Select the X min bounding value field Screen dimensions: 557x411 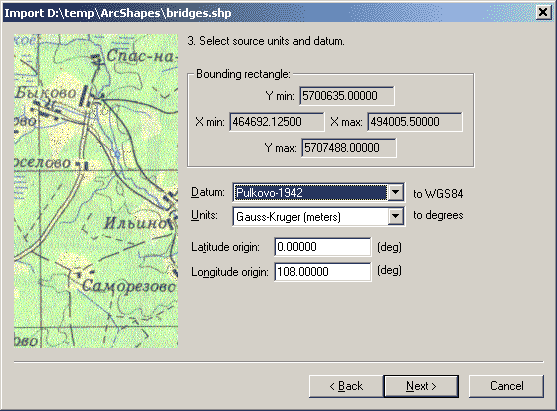pyautogui.click(x=277, y=122)
